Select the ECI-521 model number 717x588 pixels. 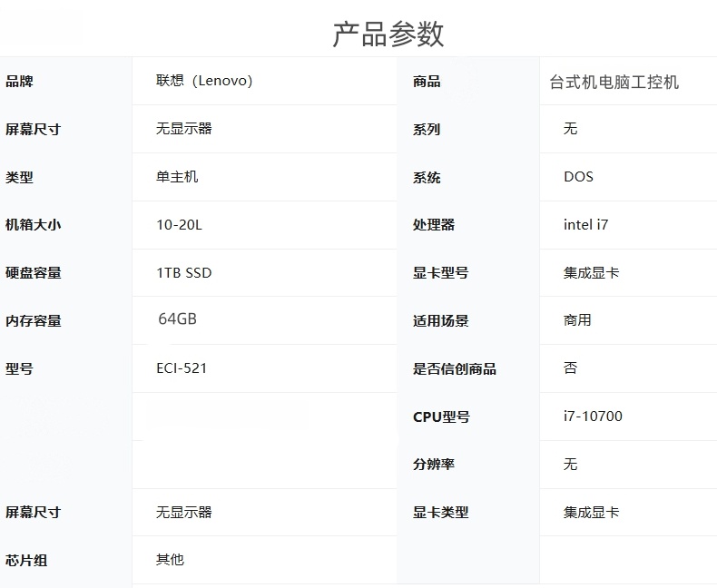pyautogui.click(x=182, y=368)
